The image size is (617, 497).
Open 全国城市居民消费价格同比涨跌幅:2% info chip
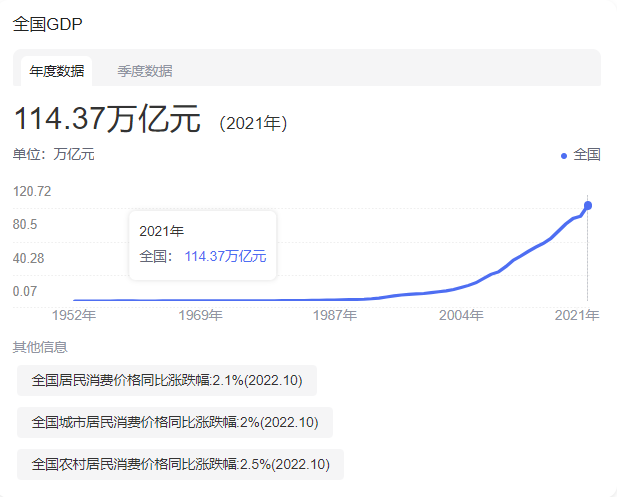(175, 422)
